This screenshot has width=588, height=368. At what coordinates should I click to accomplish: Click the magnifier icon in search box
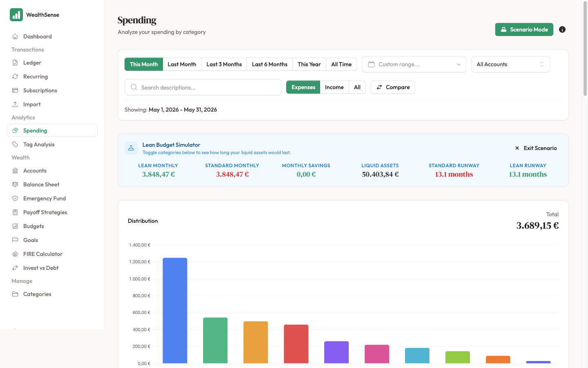point(134,87)
